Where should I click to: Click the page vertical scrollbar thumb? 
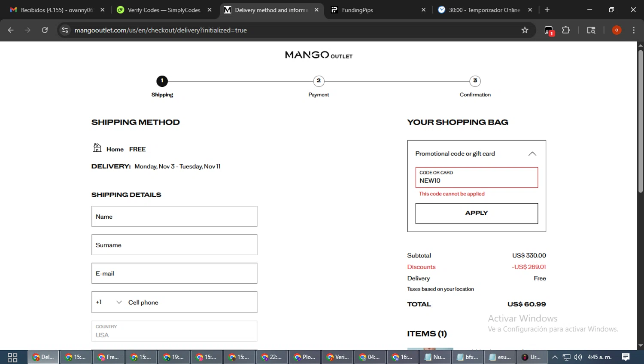pos(640,122)
